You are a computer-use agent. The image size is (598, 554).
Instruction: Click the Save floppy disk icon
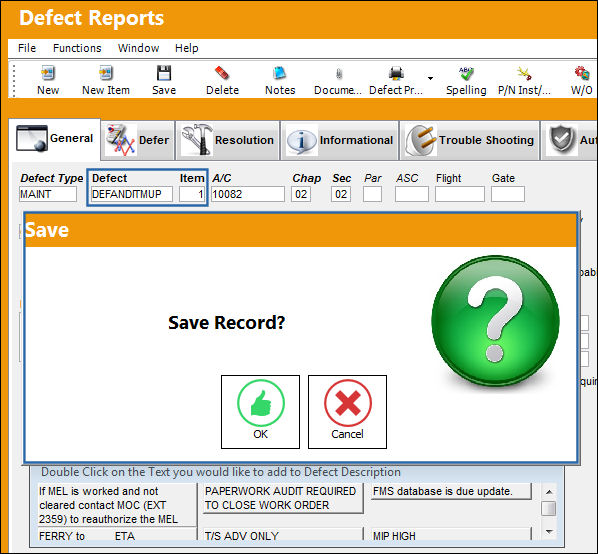pos(164,72)
